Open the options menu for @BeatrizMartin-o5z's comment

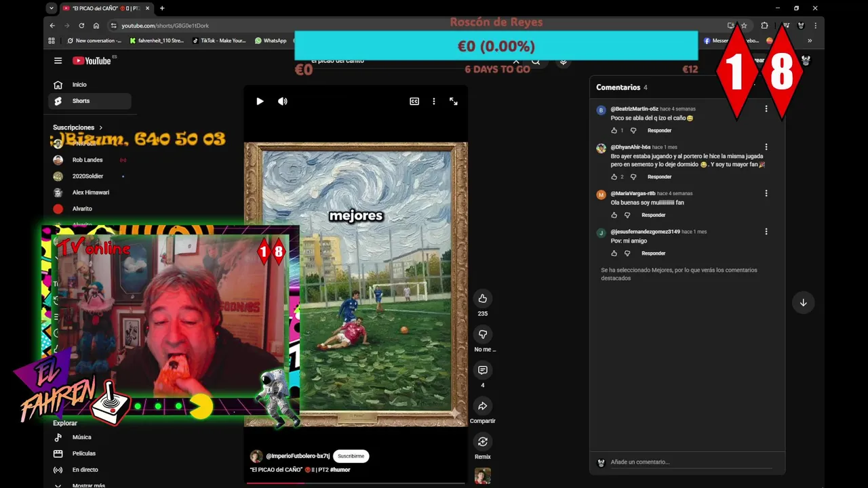pyautogui.click(x=766, y=109)
